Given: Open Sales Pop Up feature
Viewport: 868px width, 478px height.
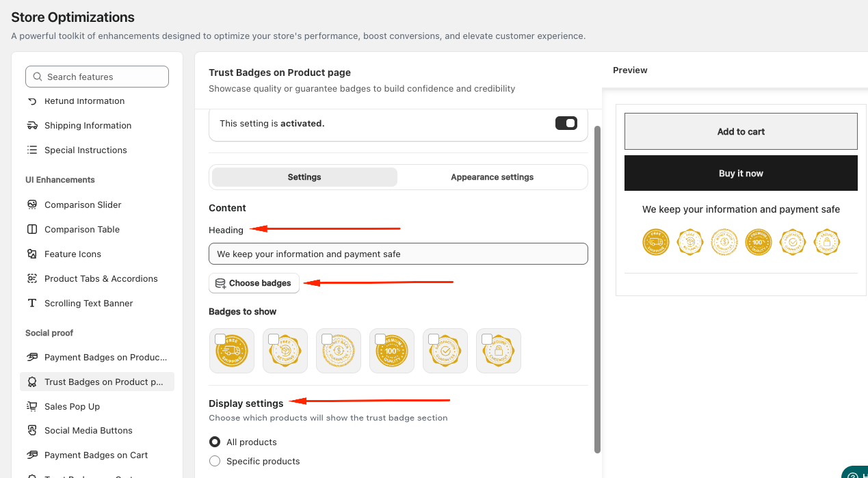Looking at the screenshot, I should pyautogui.click(x=97, y=406).
